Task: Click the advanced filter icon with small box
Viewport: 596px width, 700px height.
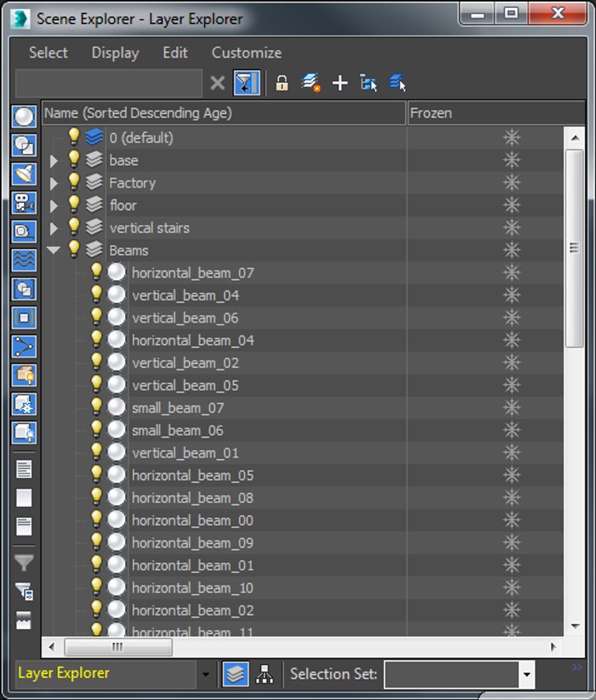Action: pyautogui.click(x=23, y=592)
